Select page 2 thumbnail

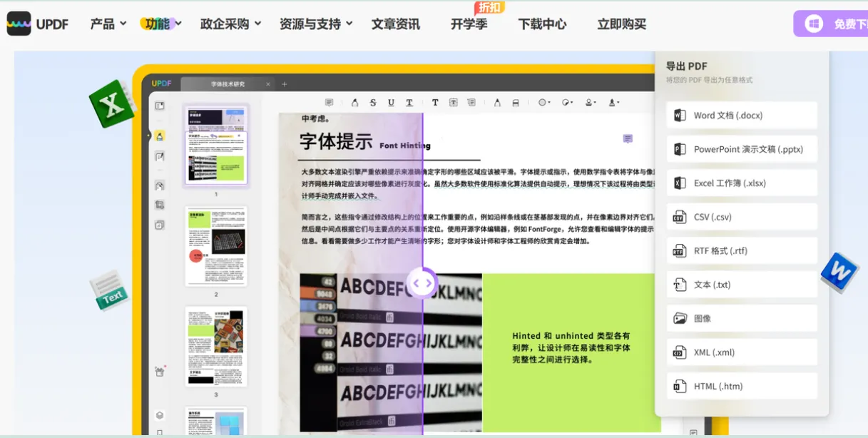tap(216, 246)
